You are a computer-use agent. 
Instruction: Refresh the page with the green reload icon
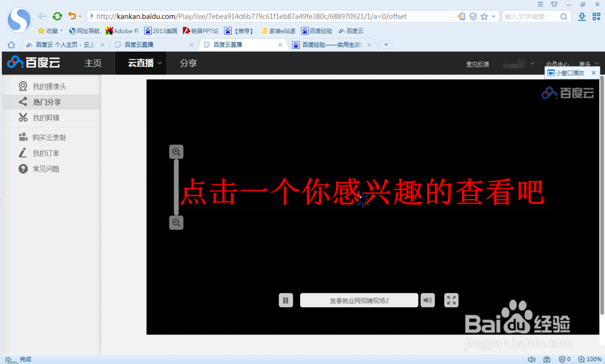[x=57, y=16]
